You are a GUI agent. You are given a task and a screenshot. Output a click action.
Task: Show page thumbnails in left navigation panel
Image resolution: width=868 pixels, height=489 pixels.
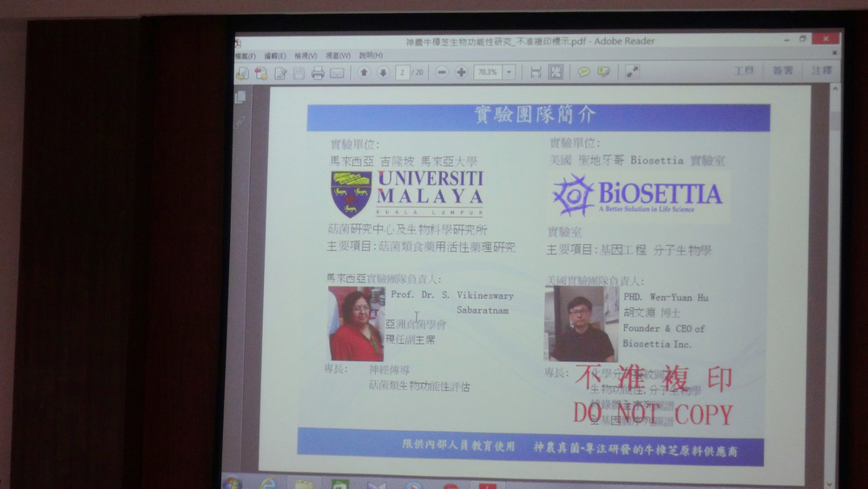[240, 97]
